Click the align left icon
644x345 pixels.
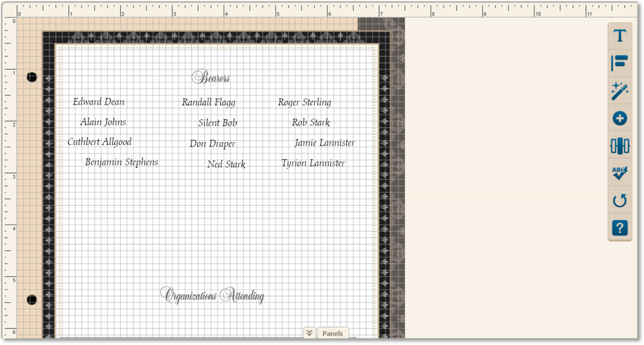pyautogui.click(x=620, y=64)
